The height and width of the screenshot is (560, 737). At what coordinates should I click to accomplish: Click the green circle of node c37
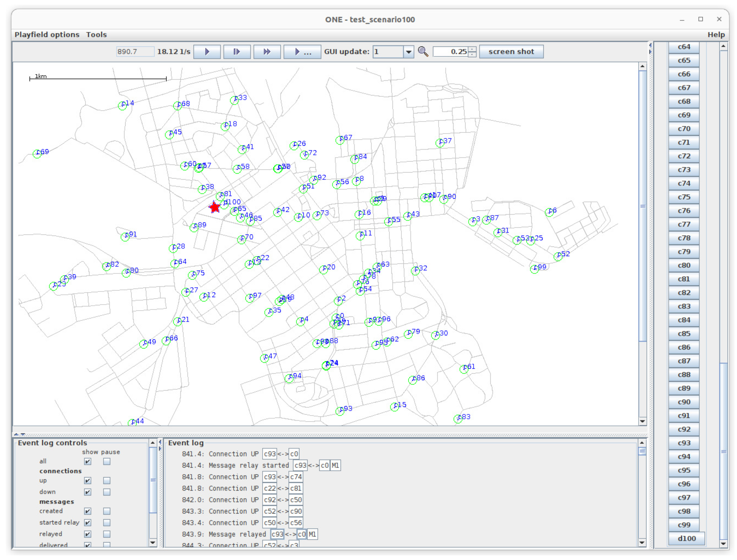coord(440,143)
